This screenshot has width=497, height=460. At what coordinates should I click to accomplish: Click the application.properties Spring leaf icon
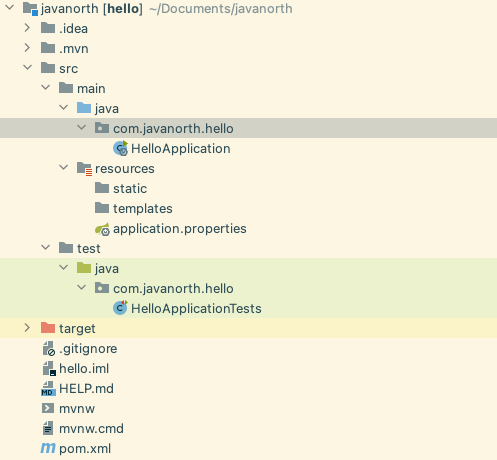102,229
